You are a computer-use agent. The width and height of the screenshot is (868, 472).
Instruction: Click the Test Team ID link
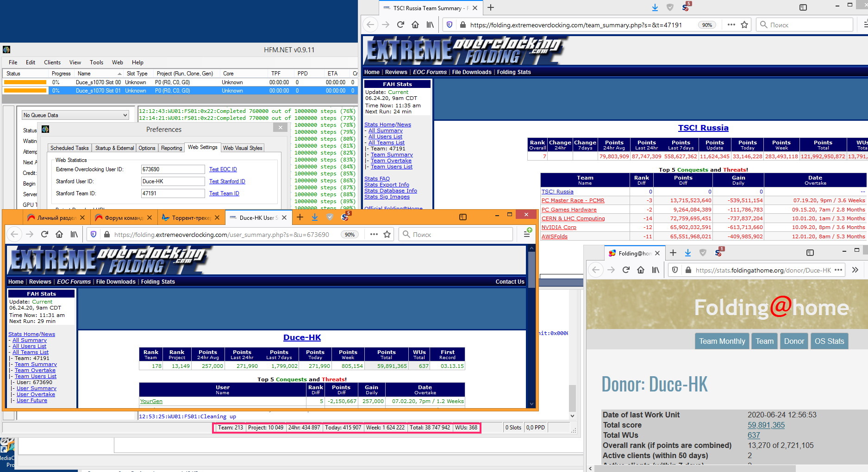[224, 193]
